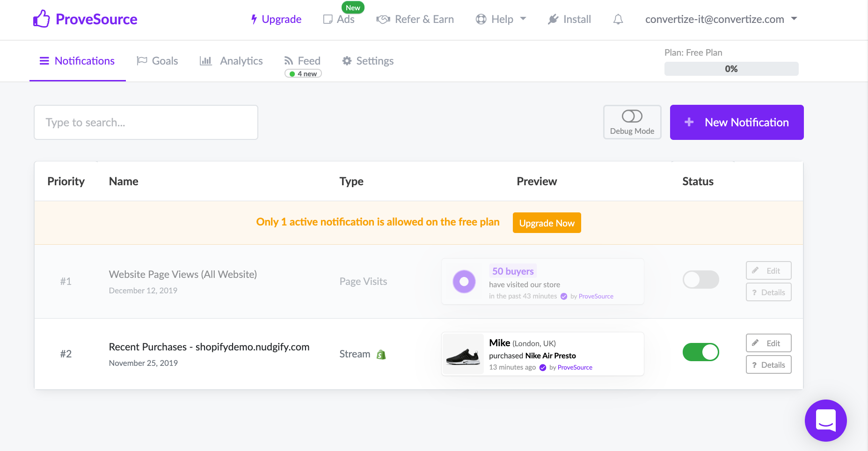Click the Feed RSS icon
This screenshot has height=451, width=868.
tap(289, 61)
